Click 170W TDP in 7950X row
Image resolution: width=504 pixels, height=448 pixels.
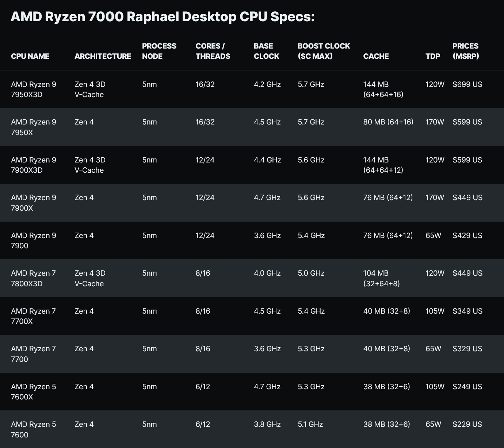point(435,122)
